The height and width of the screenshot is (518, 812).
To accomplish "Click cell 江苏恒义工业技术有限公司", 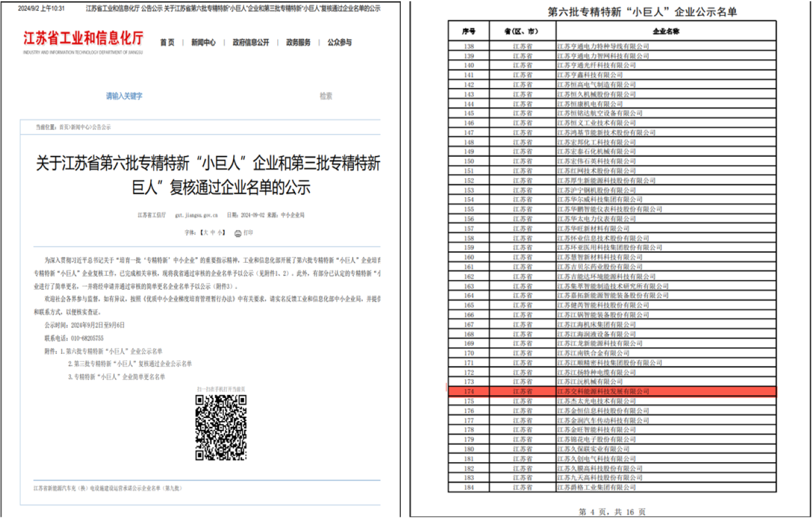I will [666, 123].
